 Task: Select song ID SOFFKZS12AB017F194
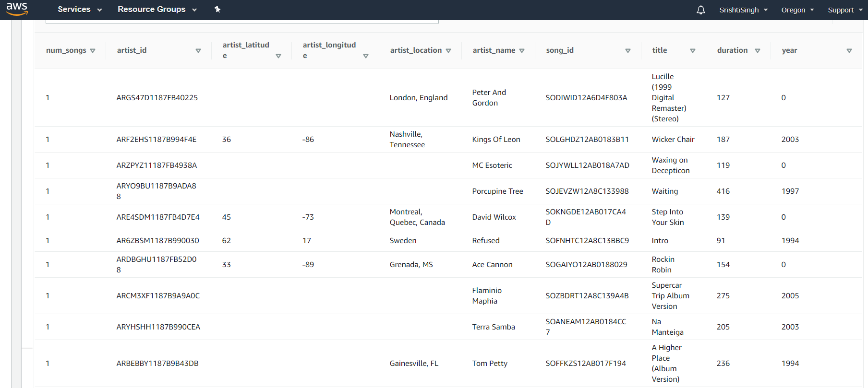click(x=586, y=364)
